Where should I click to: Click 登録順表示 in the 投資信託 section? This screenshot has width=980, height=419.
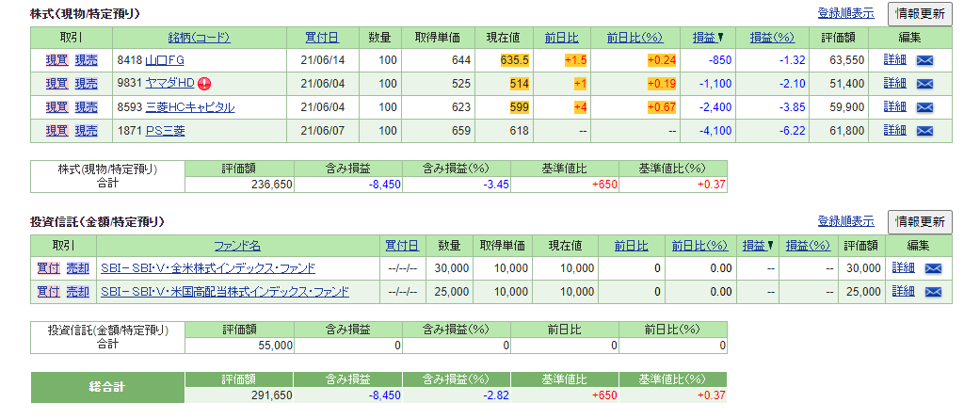pos(846,220)
